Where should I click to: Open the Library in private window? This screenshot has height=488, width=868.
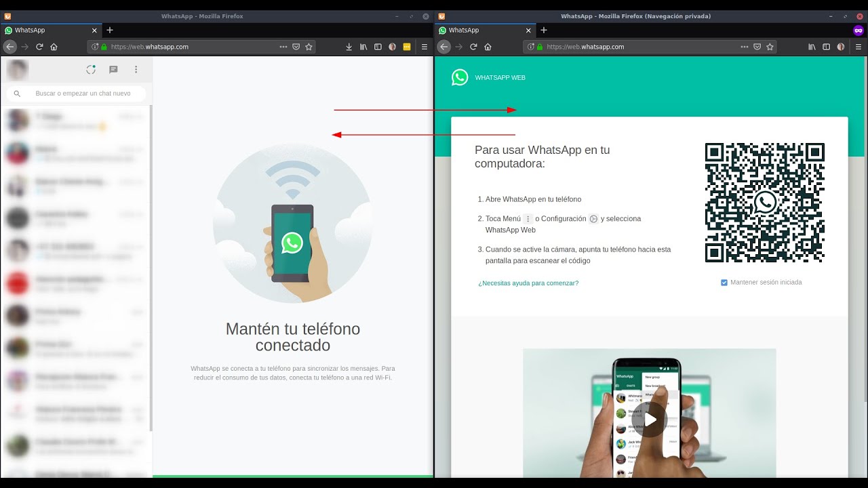812,47
